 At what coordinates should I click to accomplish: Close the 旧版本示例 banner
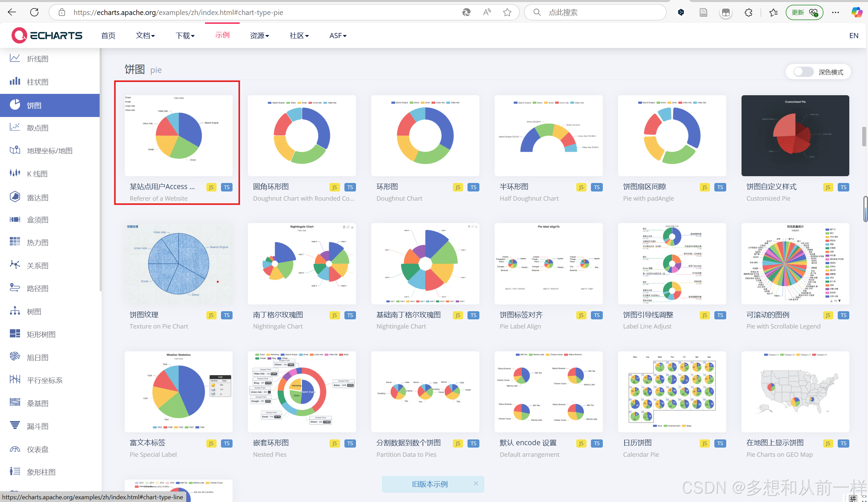pos(476,483)
